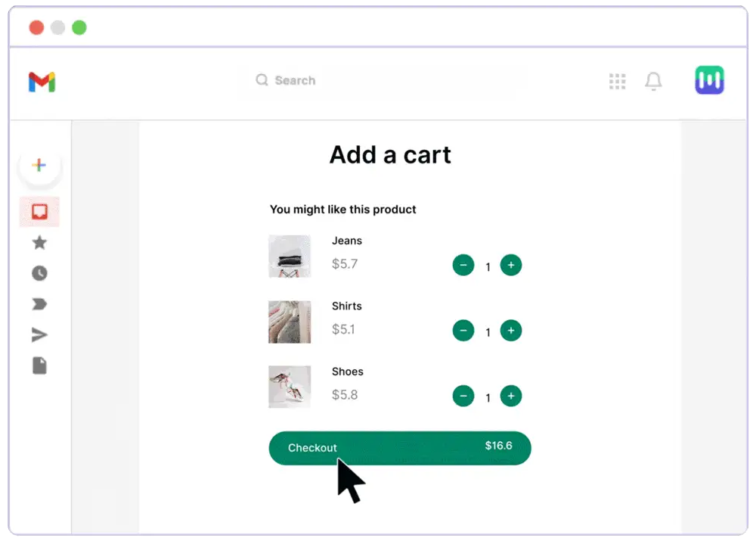The image size is (756, 541).
Task: Compose a new email with the plus icon
Action: pyautogui.click(x=39, y=165)
